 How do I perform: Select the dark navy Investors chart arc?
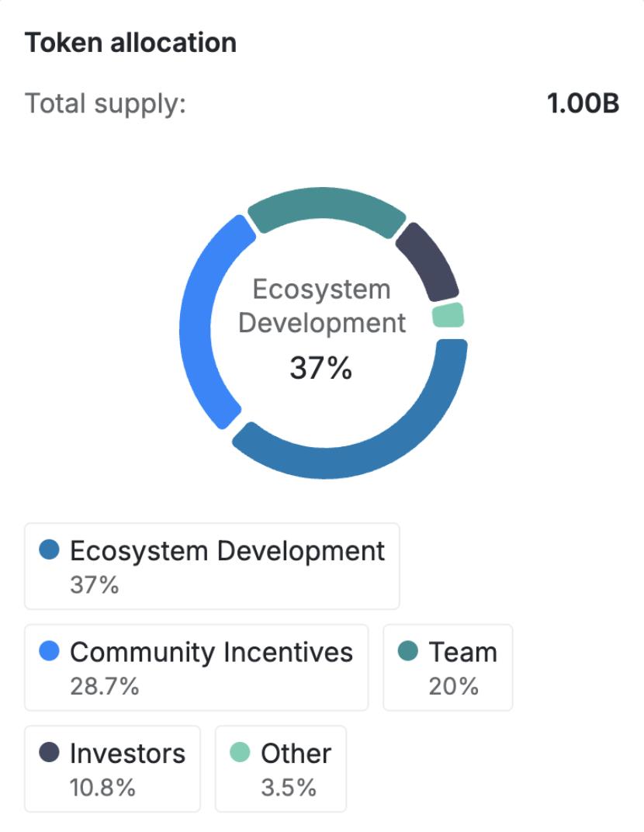point(428,262)
